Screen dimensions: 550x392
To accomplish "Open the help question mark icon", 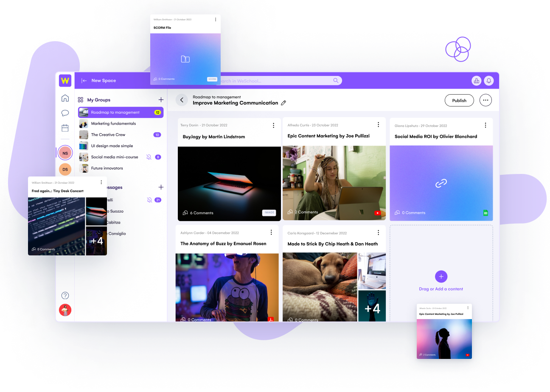I will pos(65,296).
